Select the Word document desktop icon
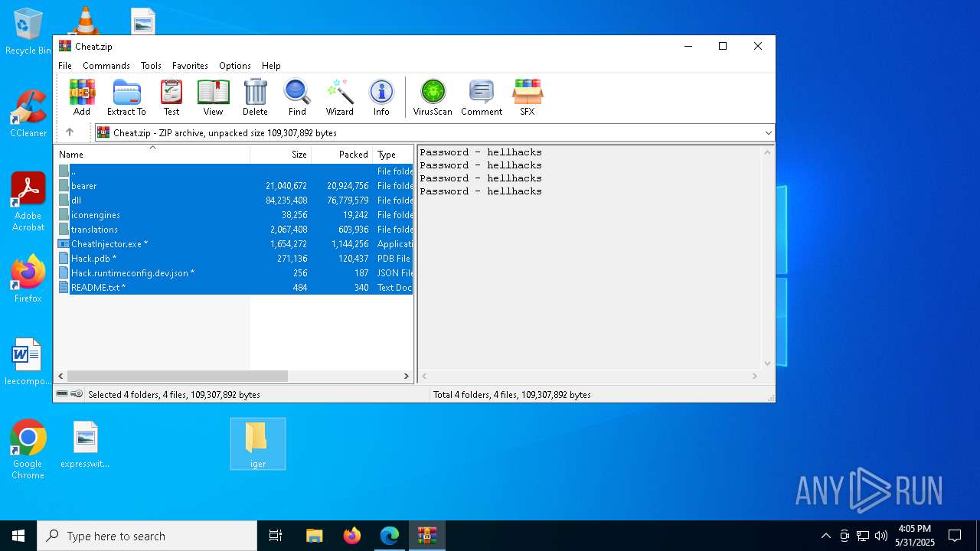Image resolution: width=980 pixels, height=551 pixels. pyautogui.click(x=28, y=362)
